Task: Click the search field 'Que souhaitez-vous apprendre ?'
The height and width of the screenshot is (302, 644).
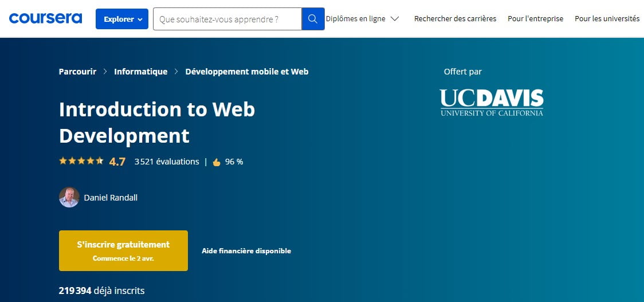Action: click(x=227, y=19)
